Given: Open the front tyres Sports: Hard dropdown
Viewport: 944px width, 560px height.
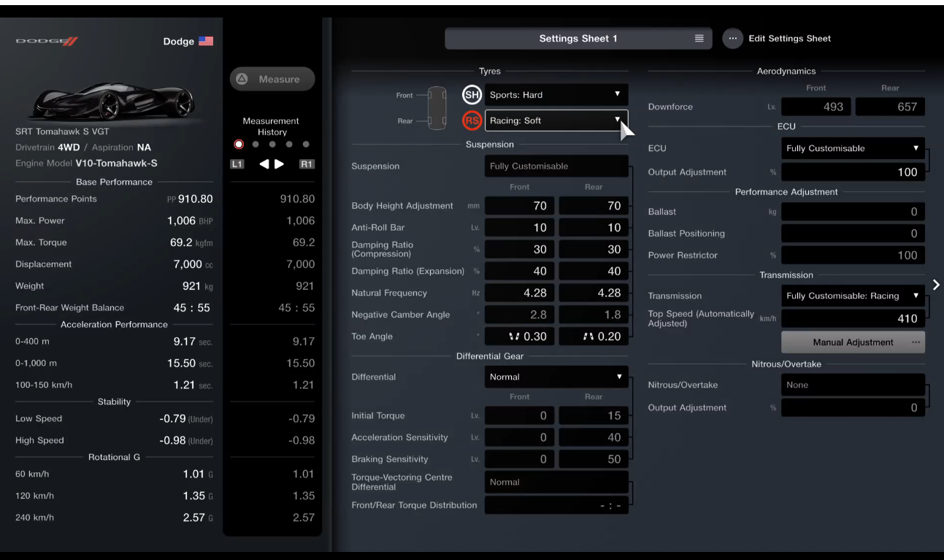Looking at the screenshot, I should (556, 95).
